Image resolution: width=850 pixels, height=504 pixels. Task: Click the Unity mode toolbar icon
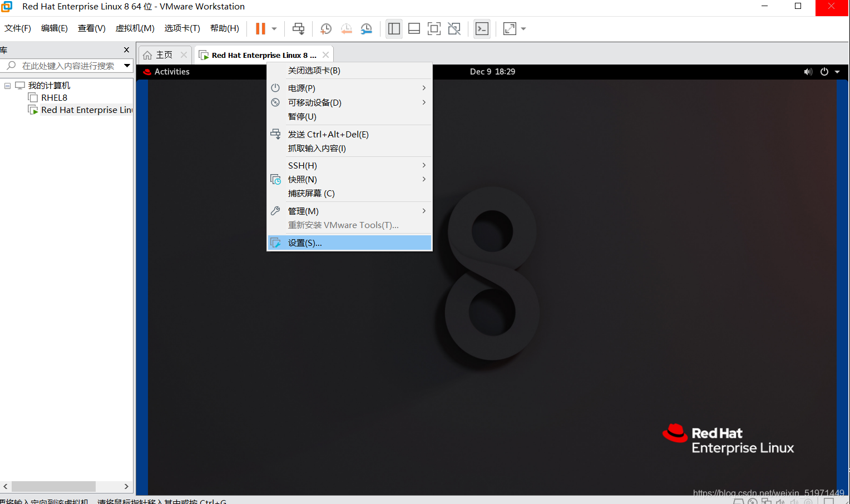[454, 29]
